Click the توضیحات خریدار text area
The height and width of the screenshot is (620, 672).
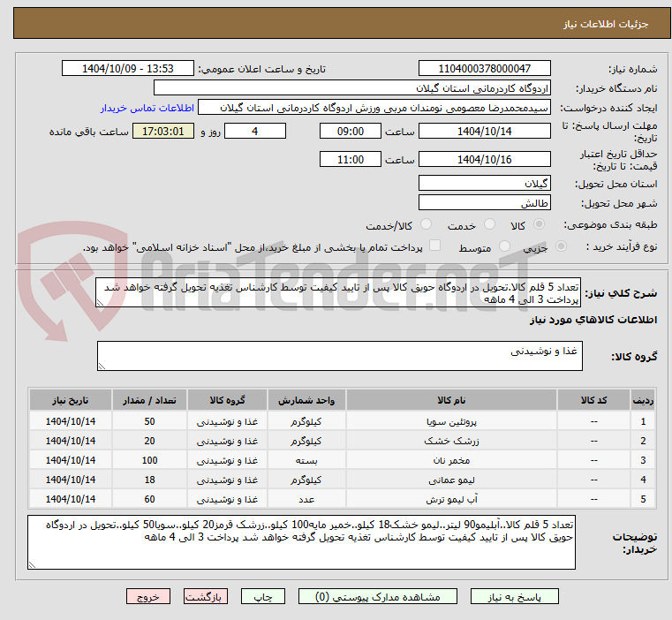pos(301,542)
